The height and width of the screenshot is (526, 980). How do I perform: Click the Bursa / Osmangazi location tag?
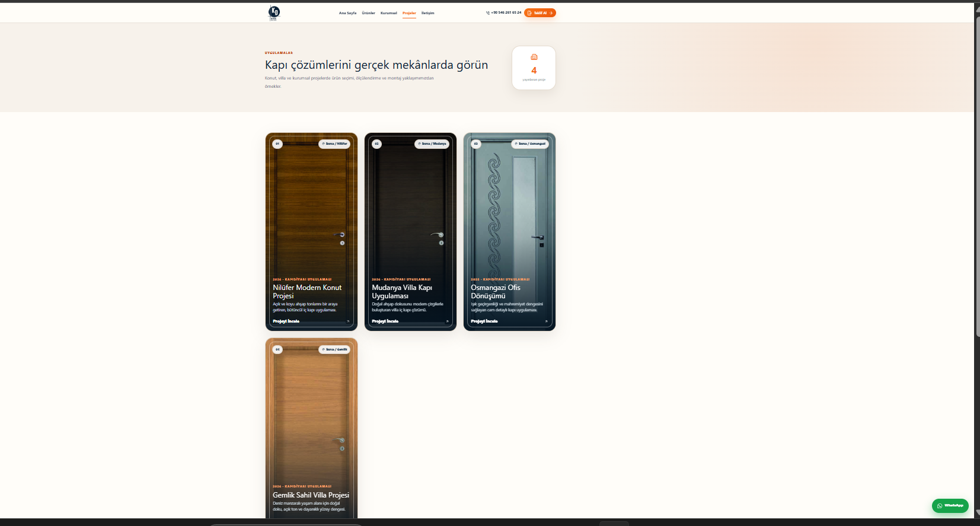click(x=530, y=144)
